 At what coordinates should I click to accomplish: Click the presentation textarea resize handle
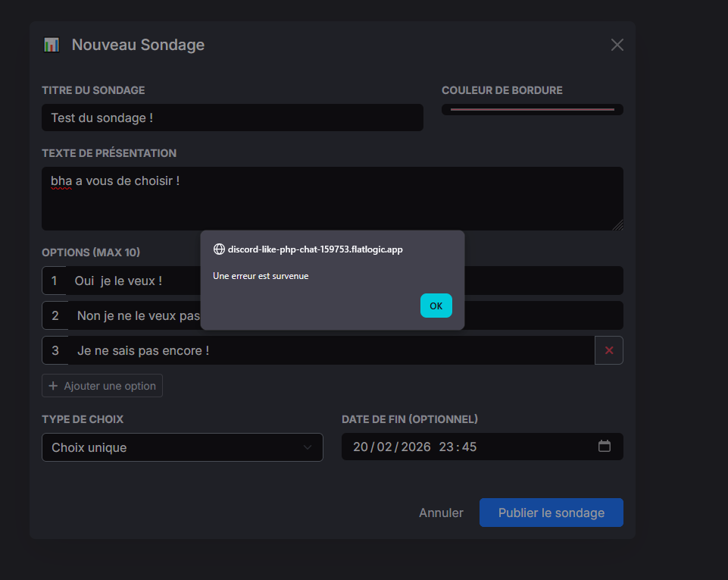[618, 225]
